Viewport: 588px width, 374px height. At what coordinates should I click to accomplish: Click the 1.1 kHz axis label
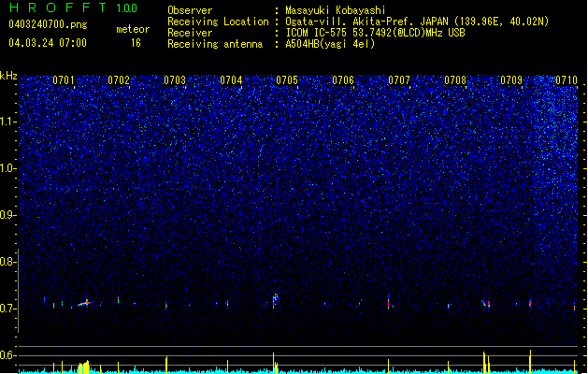[7, 122]
